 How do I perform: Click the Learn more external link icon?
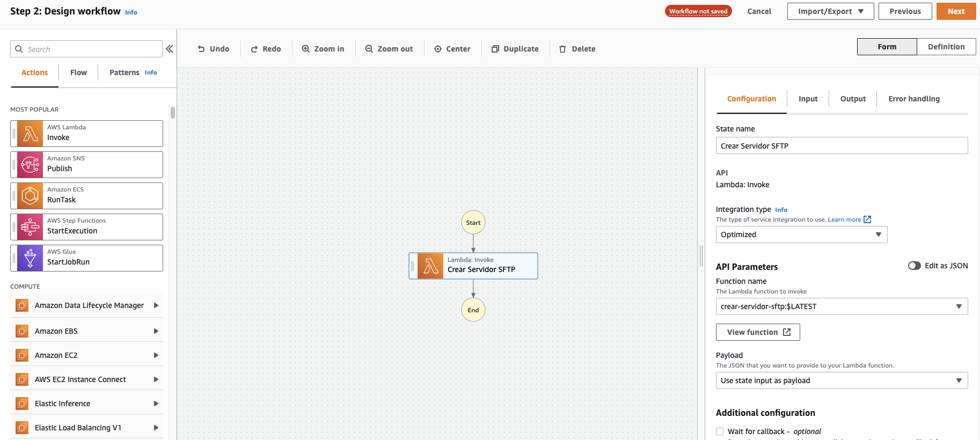(x=867, y=219)
